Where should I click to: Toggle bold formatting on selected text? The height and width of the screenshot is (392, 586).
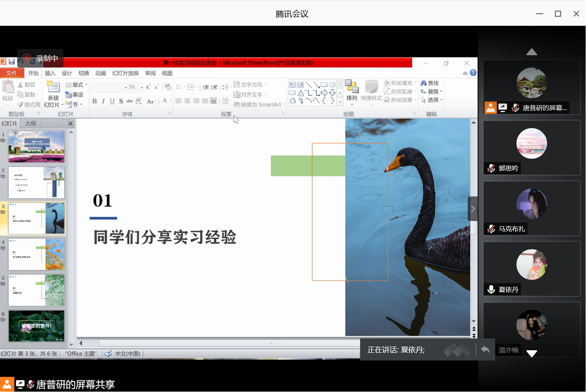click(x=94, y=101)
